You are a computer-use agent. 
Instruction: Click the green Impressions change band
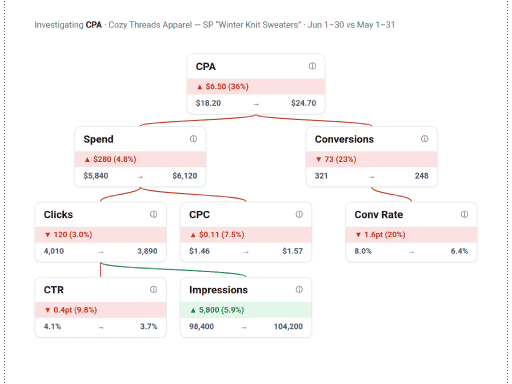click(246, 310)
